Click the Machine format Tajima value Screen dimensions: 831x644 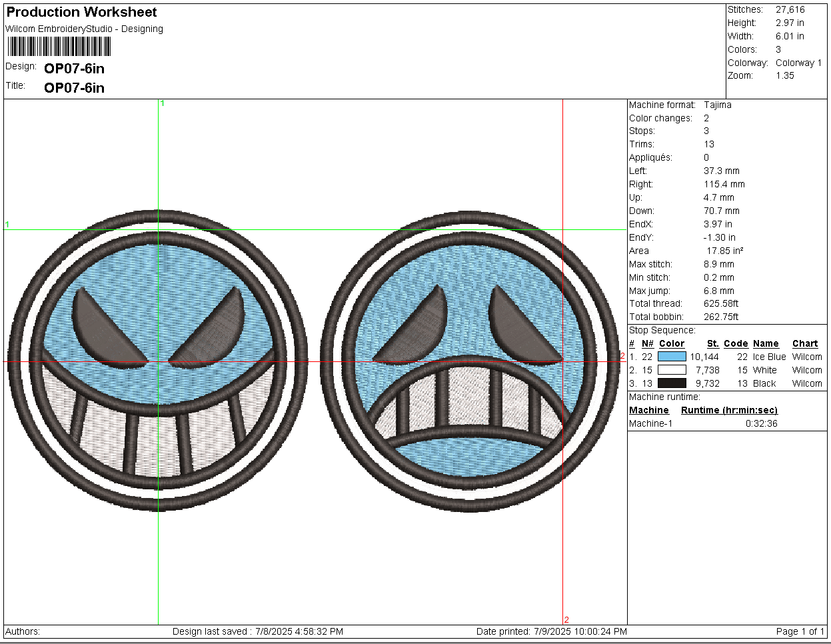(x=718, y=105)
